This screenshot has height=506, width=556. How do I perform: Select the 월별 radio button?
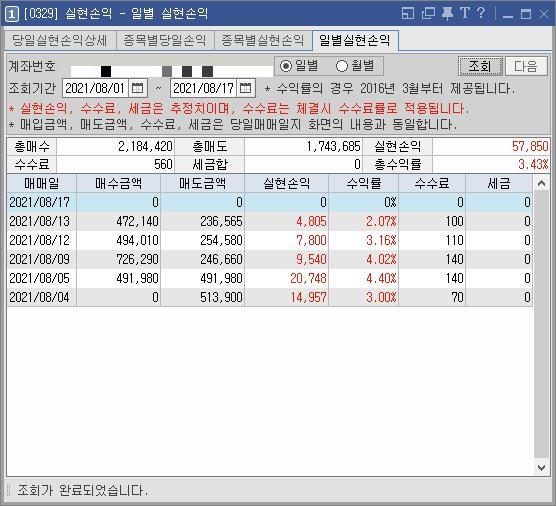click(x=342, y=66)
